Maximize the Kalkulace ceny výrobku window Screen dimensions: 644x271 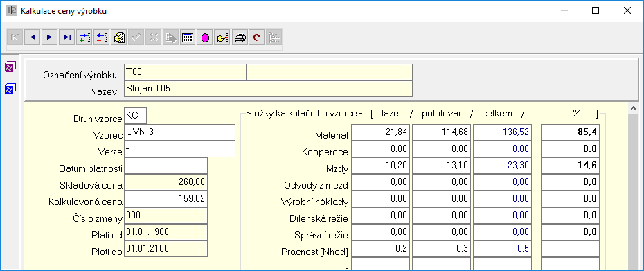pos(595,10)
